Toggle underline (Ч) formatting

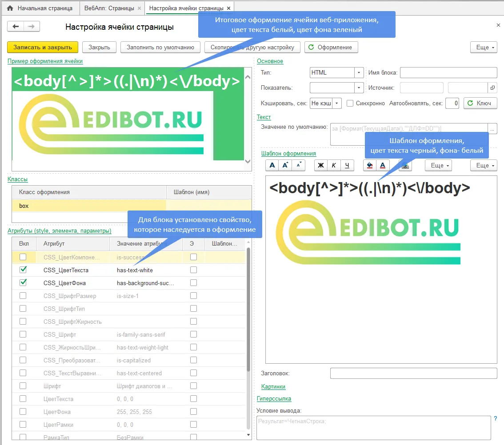point(347,165)
